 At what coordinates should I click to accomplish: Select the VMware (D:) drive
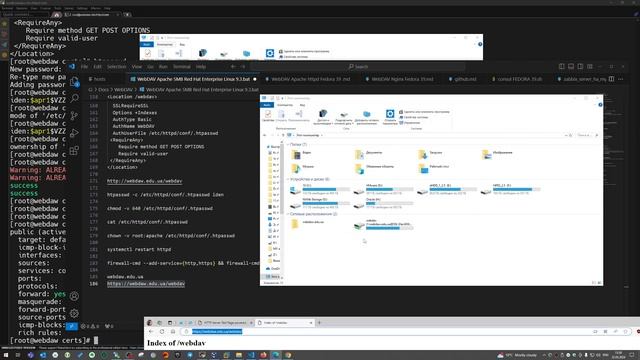click(384, 189)
